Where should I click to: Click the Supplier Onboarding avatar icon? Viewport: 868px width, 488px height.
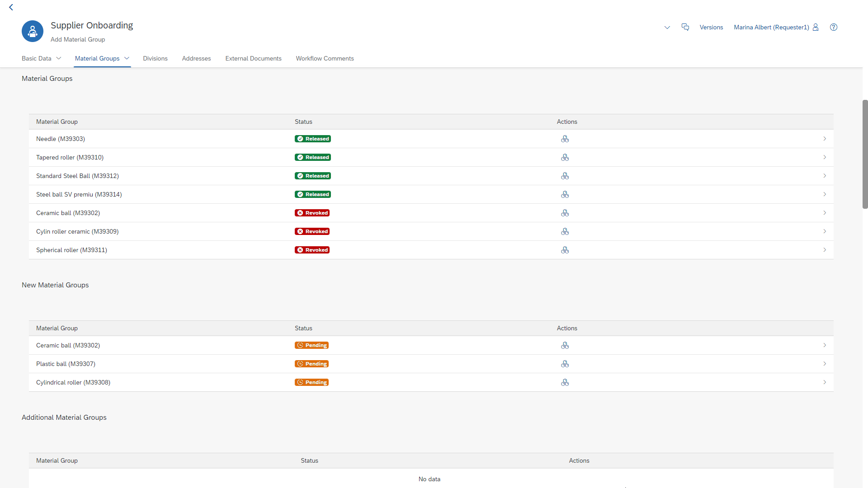pyautogui.click(x=33, y=31)
